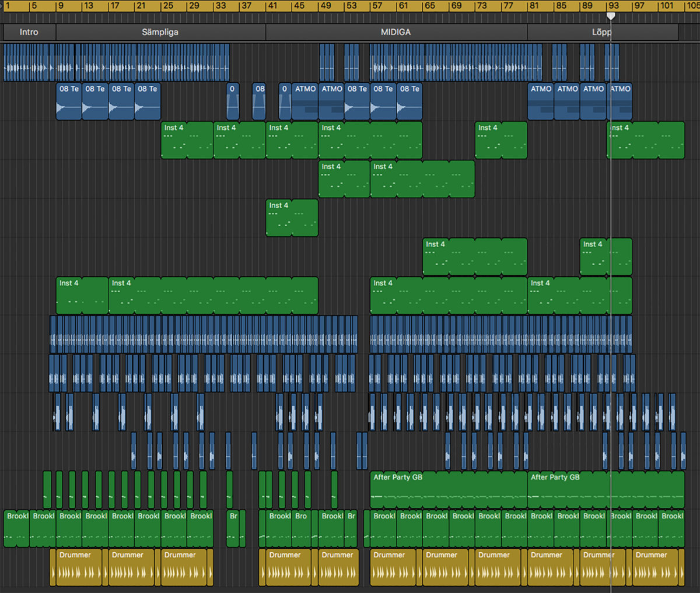The image size is (700, 593).
Task: Select the second After Party GB region
Action: 605,490
